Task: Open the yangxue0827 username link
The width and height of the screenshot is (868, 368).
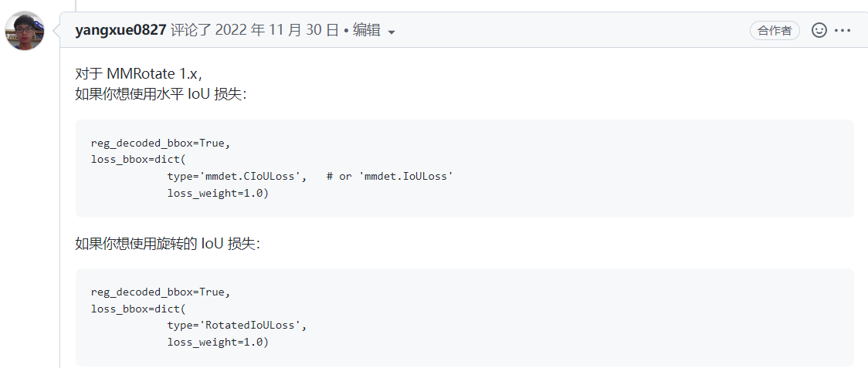Action: [x=120, y=30]
